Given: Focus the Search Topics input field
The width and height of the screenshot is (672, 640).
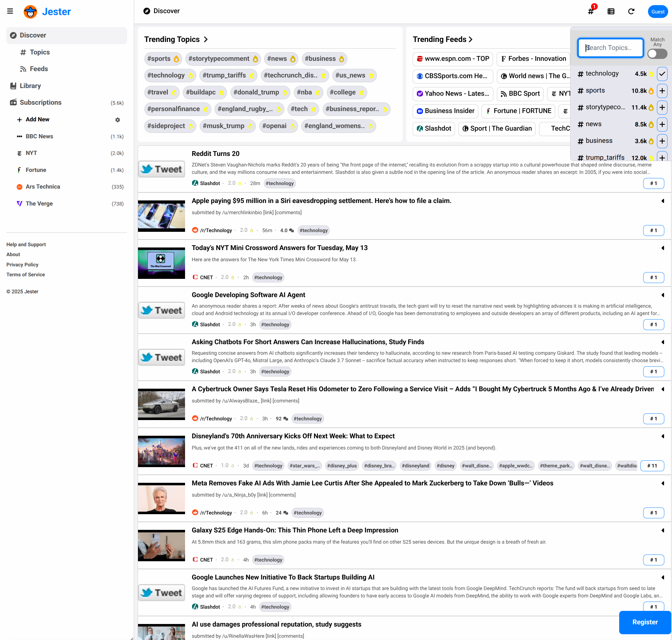Looking at the screenshot, I should 610,48.
